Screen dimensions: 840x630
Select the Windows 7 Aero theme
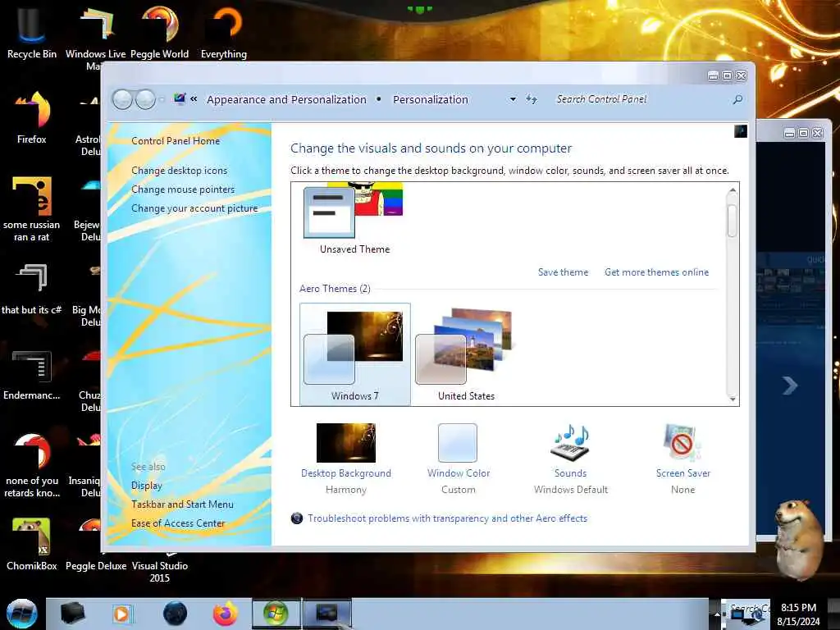pos(354,354)
